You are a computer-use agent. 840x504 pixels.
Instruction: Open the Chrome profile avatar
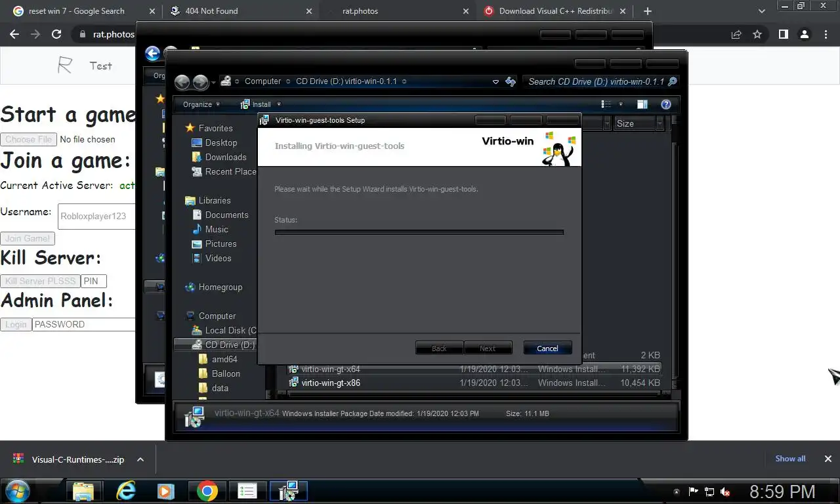coord(804,34)
